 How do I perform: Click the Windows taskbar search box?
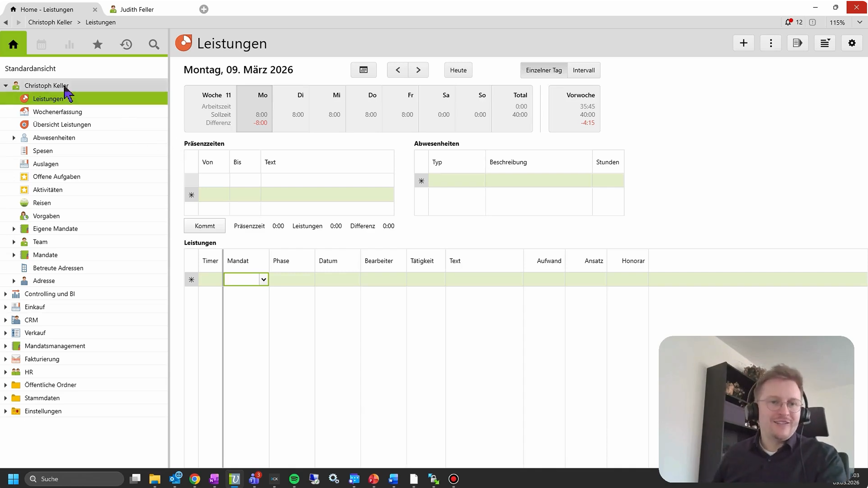(74, 479)
